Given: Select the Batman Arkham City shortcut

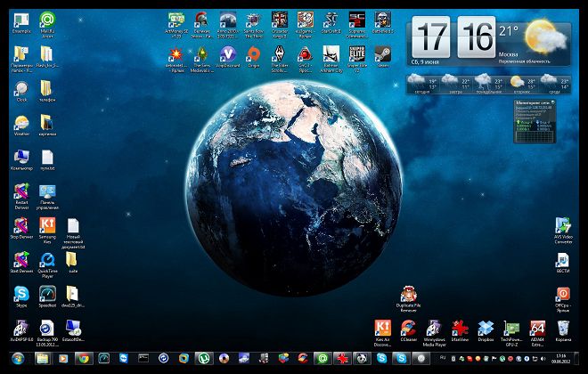Looking at the screenshot, I should pyautogui.click(x=331, y=59).
